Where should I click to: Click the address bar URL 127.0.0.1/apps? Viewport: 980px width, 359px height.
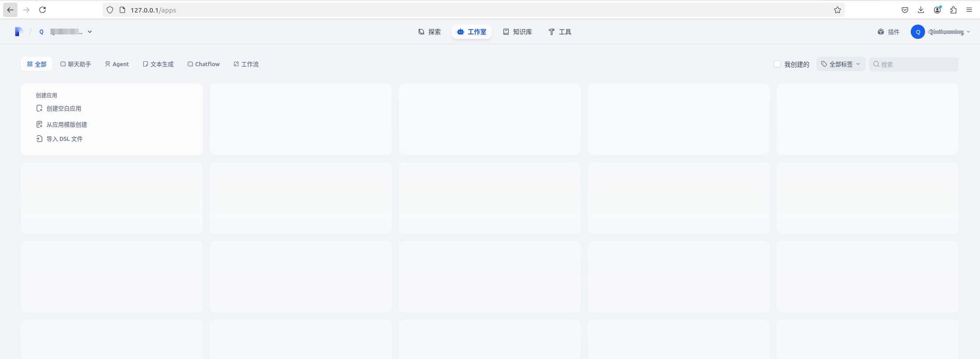click(153, 10)
